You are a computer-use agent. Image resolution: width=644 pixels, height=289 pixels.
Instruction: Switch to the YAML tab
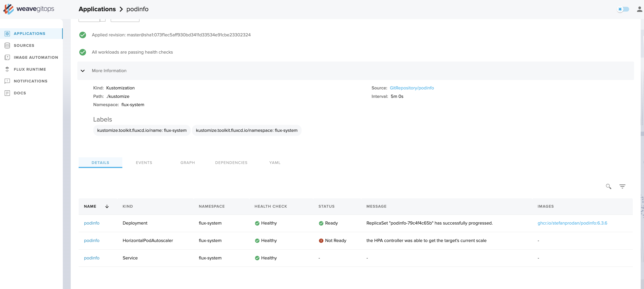(x=275, y=162)
